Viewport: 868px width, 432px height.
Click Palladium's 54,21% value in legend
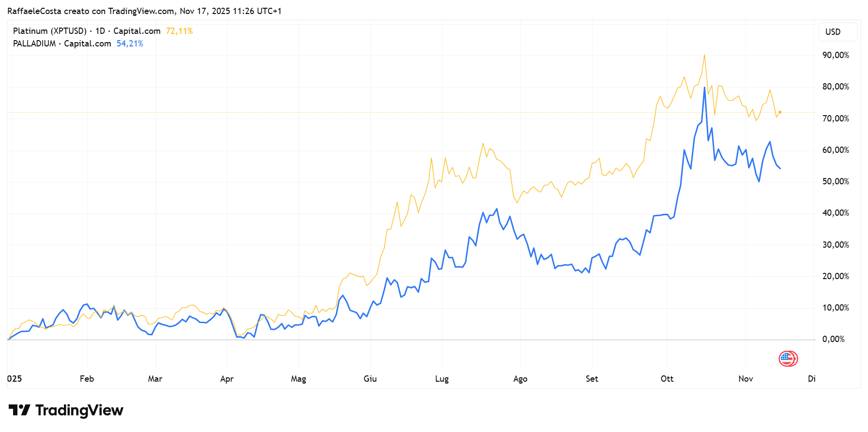130,44
